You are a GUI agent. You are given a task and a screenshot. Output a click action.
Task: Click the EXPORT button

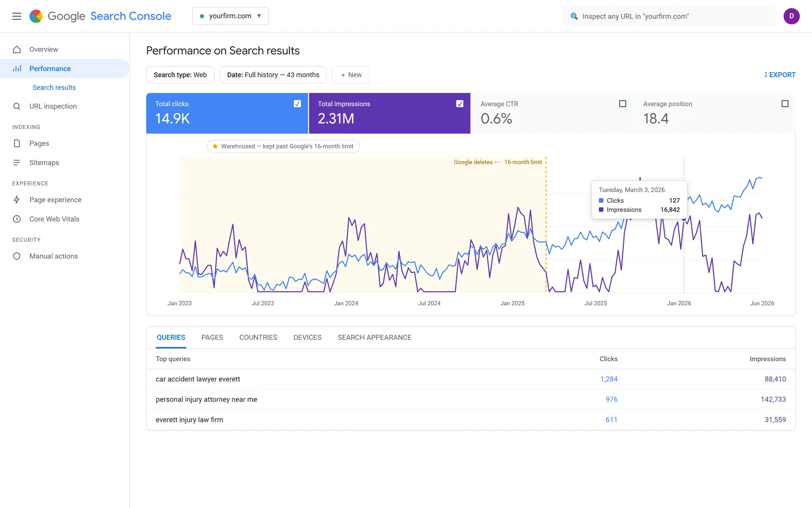[780, 75]
